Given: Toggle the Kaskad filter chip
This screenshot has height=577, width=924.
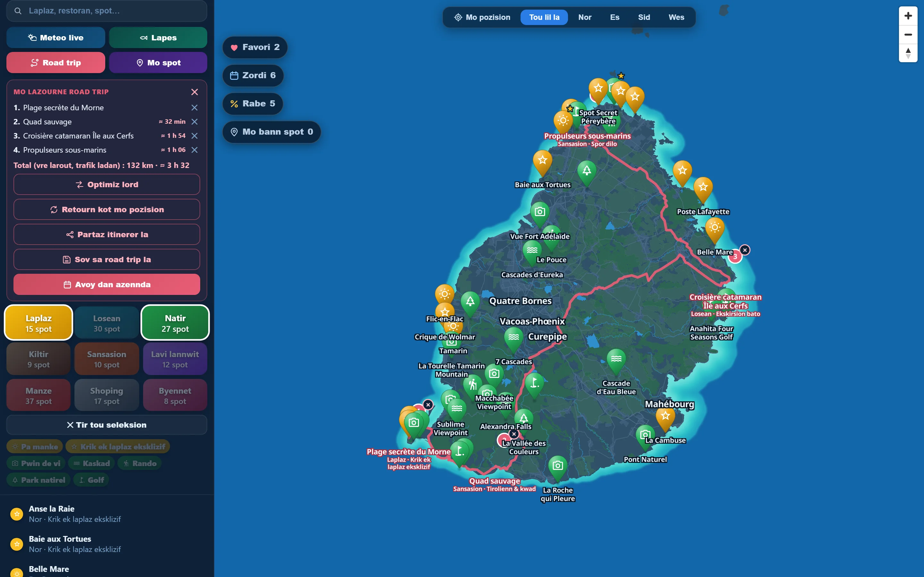Looking at the screenshot, I should click(92, 463).
